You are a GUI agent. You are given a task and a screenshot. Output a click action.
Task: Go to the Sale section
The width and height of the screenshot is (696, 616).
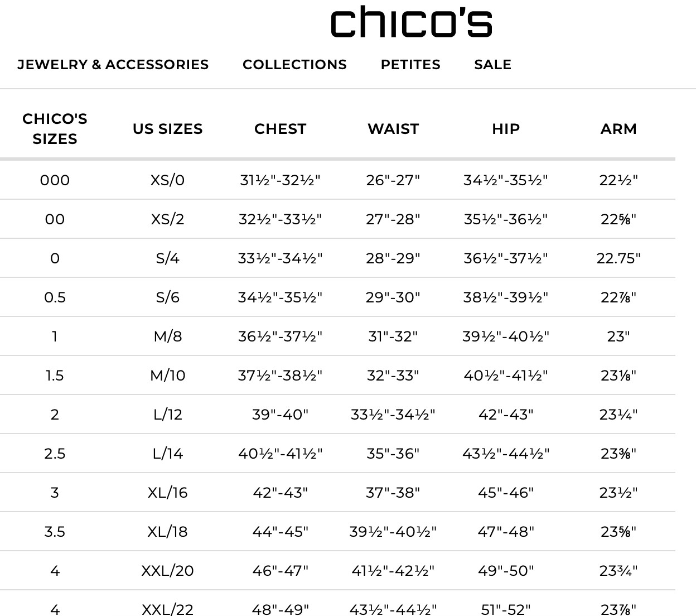click(492, 65)
